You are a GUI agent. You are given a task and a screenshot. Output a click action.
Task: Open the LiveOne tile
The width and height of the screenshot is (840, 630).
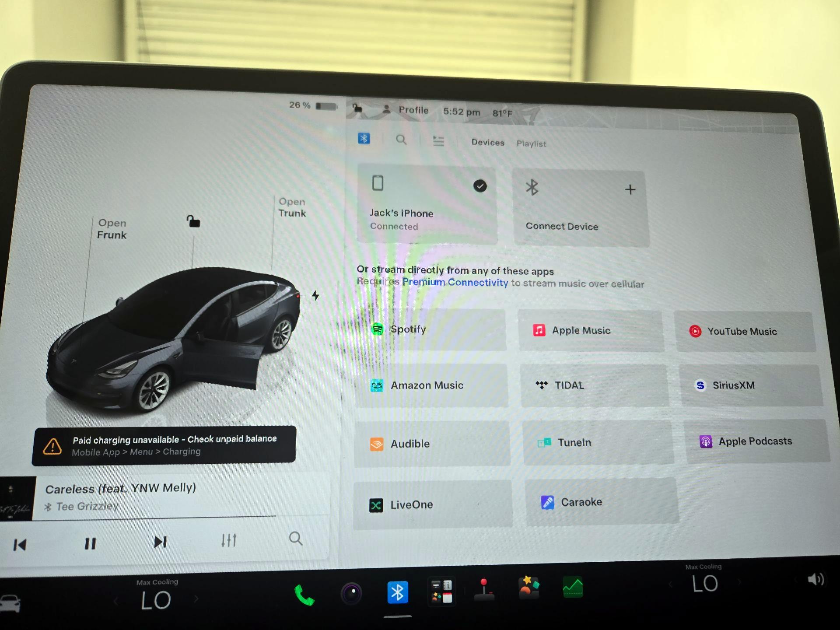[433, 505]
